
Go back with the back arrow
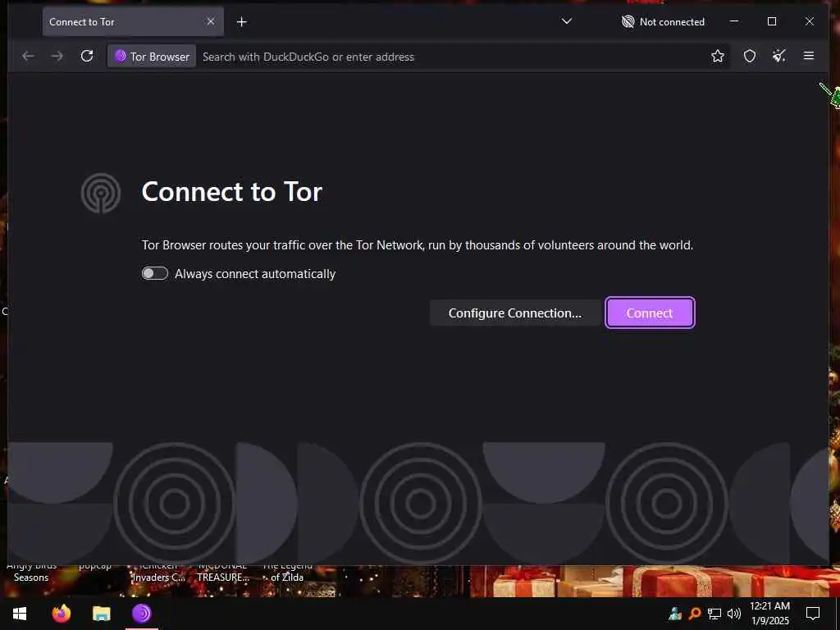click(28, 57)
